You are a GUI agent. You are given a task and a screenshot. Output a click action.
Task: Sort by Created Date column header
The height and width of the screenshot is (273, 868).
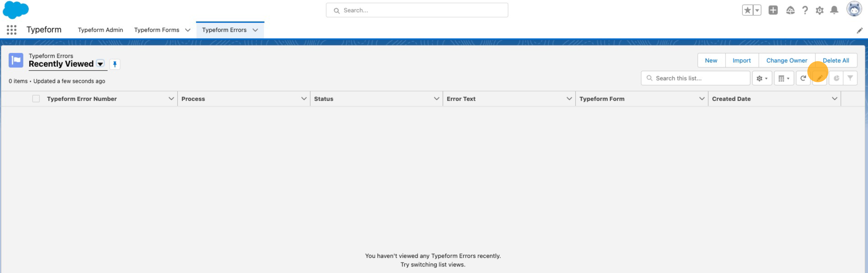click(x=731, y=99)
